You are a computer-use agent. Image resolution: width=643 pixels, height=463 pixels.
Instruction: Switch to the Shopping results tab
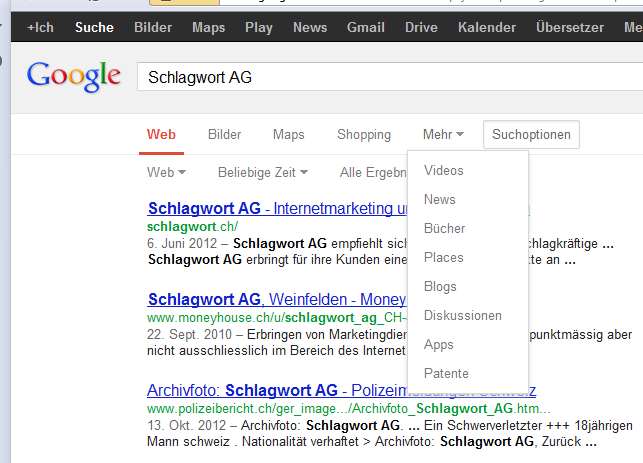364,135
